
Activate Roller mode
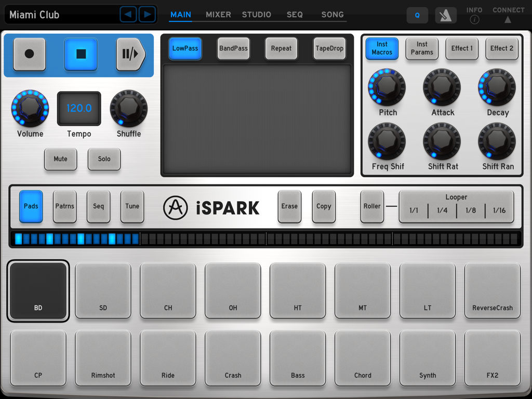pyautogui.click(x=372, y=206)
